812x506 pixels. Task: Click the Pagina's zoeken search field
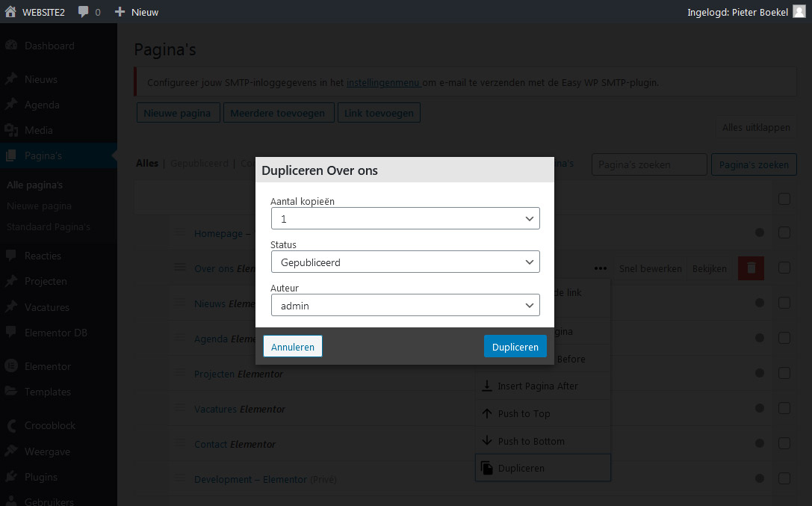pos(648,164)
